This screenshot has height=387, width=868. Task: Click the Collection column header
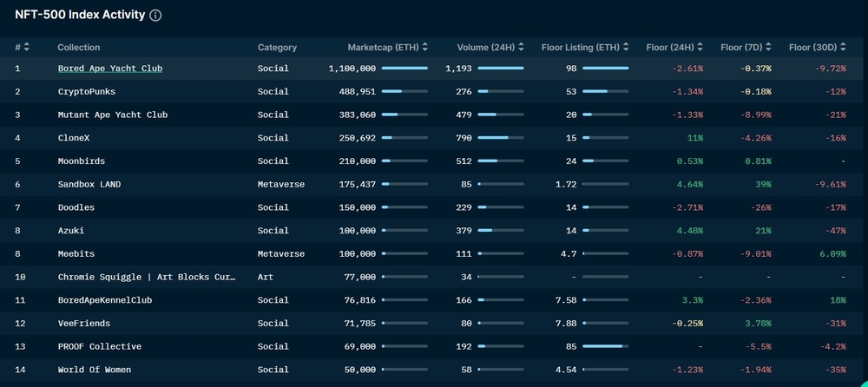(x=79, y=47)
